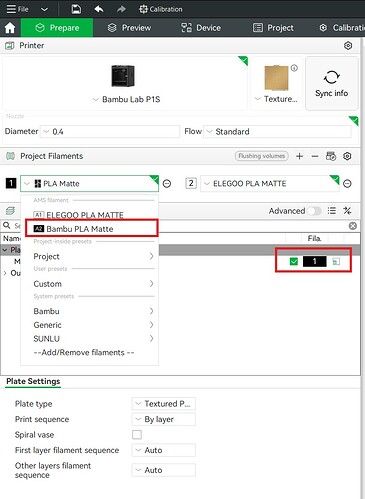Viewport: 365px width, 499px height.
Task: Click the process list view icon
Action: tap(332, 211)
